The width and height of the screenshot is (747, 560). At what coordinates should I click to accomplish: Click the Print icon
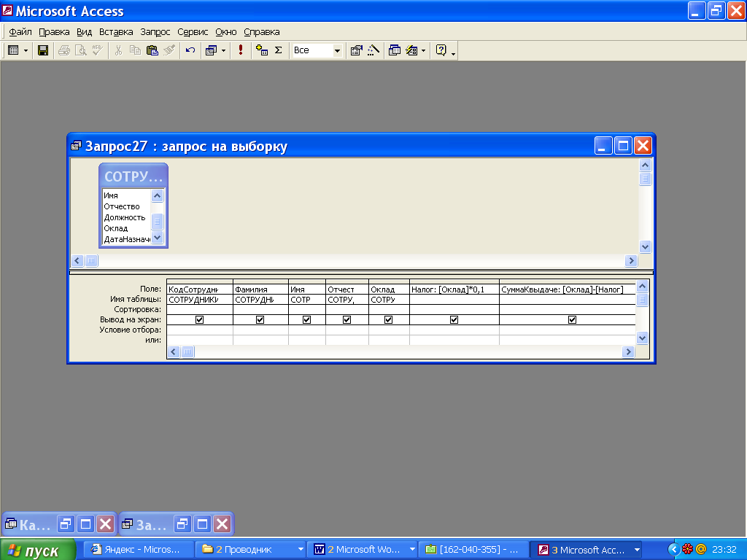(64, 50)
